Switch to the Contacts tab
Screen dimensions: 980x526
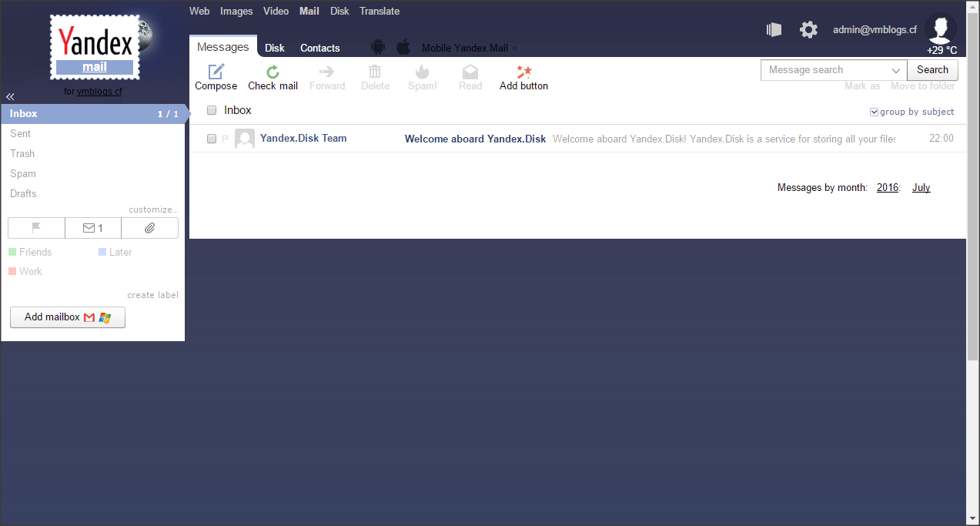(x=319, y=48)
